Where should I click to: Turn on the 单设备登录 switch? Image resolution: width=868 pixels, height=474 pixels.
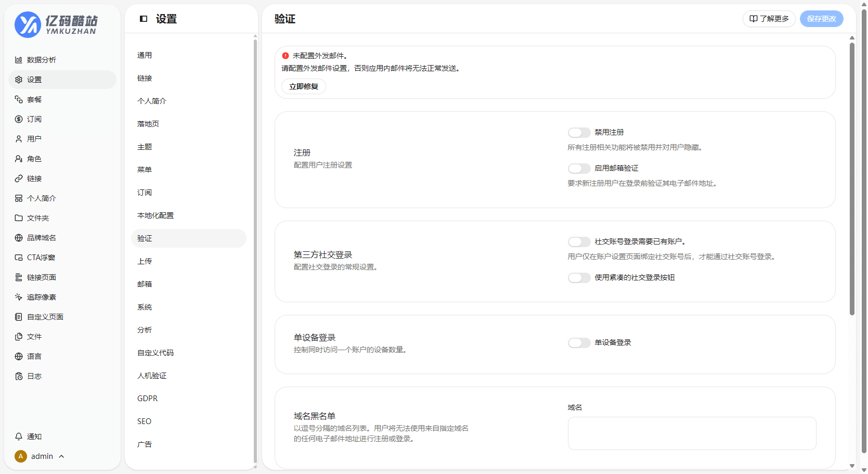point(579,343)
